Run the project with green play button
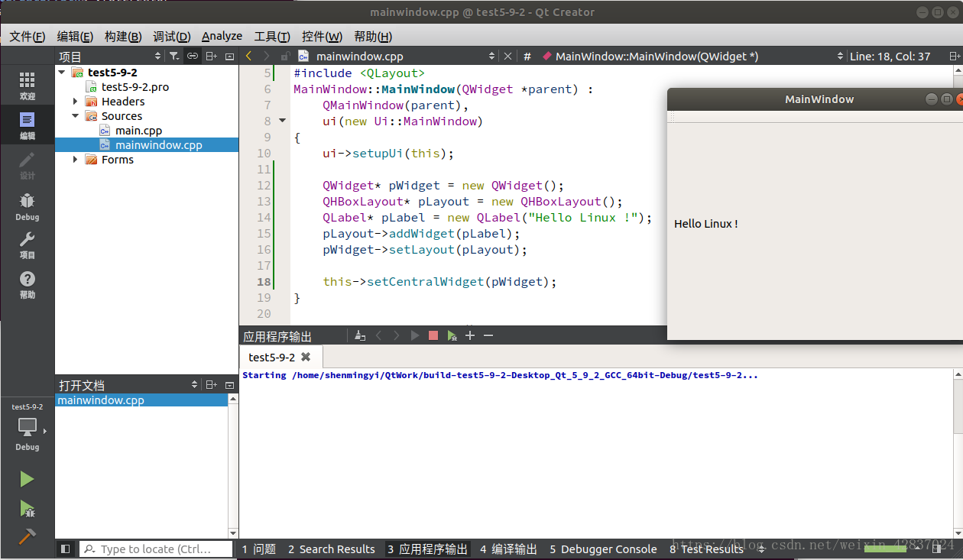 point(28,479)
